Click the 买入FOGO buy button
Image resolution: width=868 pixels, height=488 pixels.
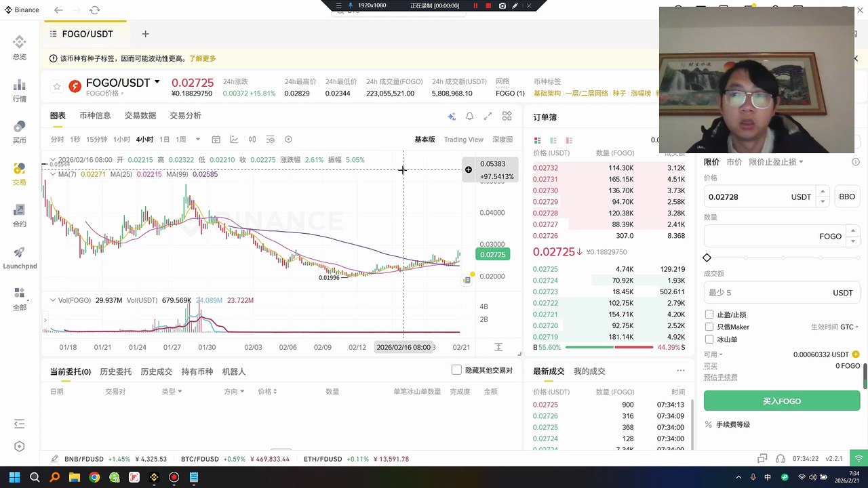click(x=781, y=401)
